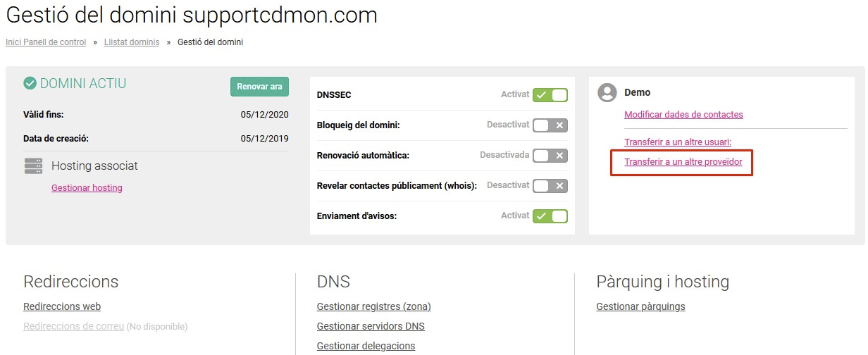Click the Demo user avatar icon
The width and height of the screenshot is (868, 355).
pyautogui.click(x=607, y=92)
